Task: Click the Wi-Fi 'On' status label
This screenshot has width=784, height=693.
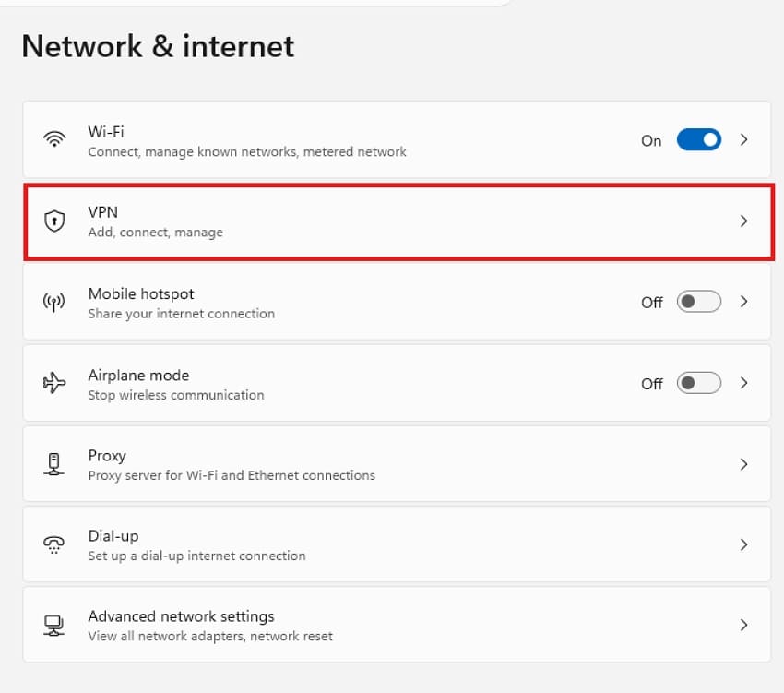Action: coord(651,141)
